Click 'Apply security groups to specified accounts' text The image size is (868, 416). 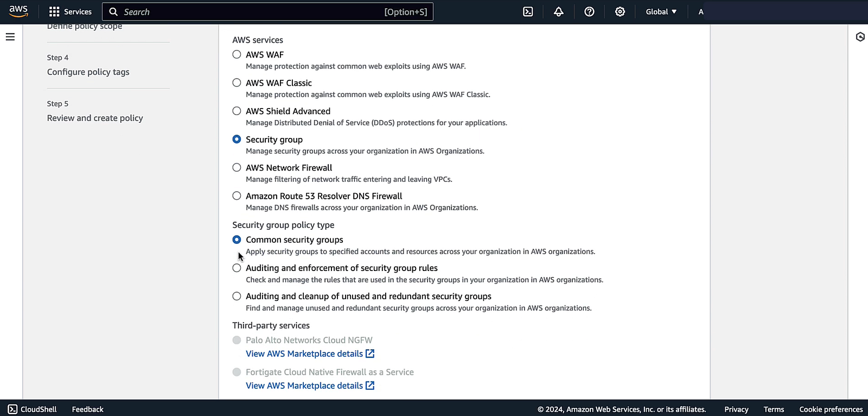420,251
